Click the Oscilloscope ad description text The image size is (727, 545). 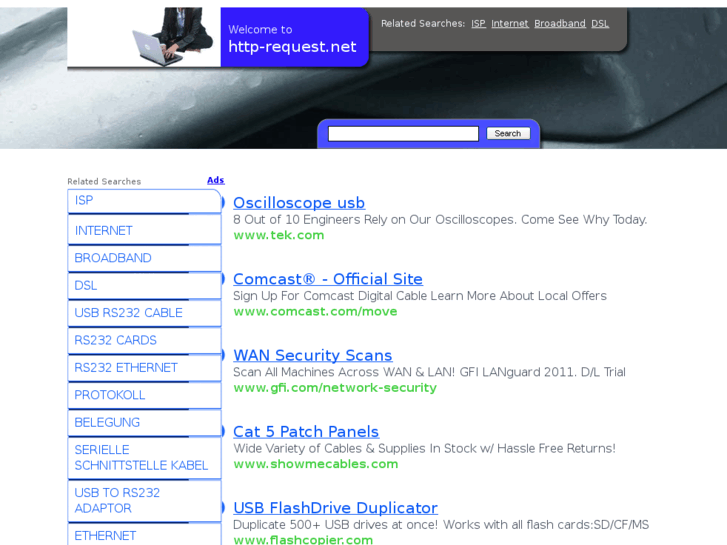click(x=440, y=219)
